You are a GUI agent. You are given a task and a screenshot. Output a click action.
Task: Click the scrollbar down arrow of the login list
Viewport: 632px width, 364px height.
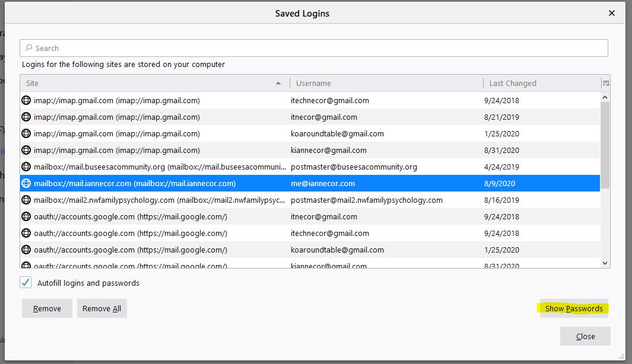606,263
